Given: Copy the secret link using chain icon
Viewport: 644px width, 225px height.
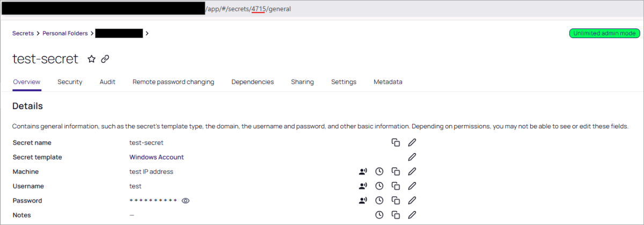Looking at the screenshot, I should 105,59.
